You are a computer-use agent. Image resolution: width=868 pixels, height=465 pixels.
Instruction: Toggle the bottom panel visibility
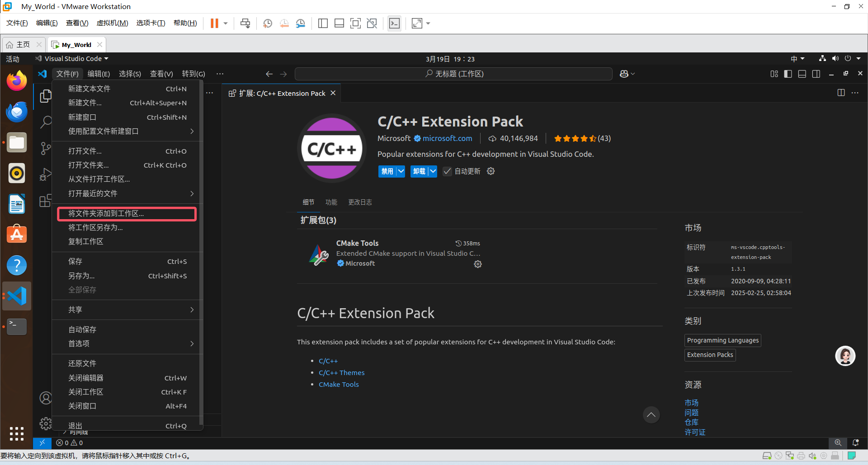[x=802, y=74]
